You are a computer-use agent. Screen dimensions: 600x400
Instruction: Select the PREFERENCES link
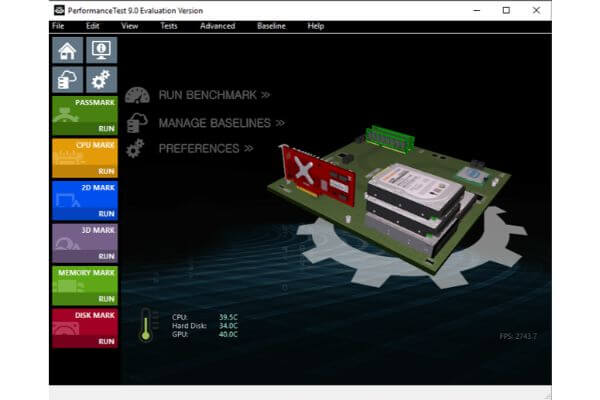(206, 149)
